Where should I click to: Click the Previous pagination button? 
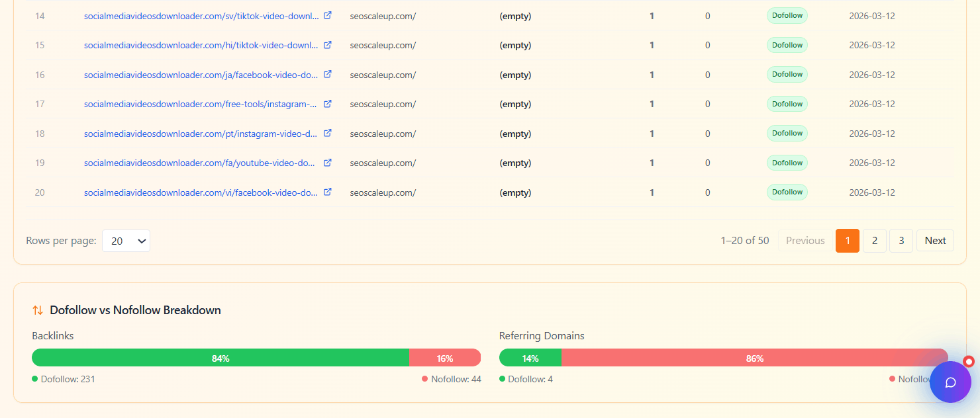pos(805,241)
